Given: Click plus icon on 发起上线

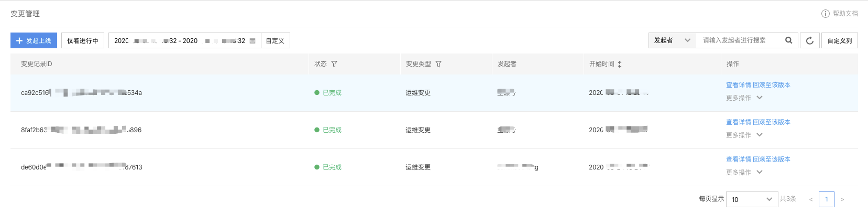Looking at the screenshot, I should click(x=19, y=40).
